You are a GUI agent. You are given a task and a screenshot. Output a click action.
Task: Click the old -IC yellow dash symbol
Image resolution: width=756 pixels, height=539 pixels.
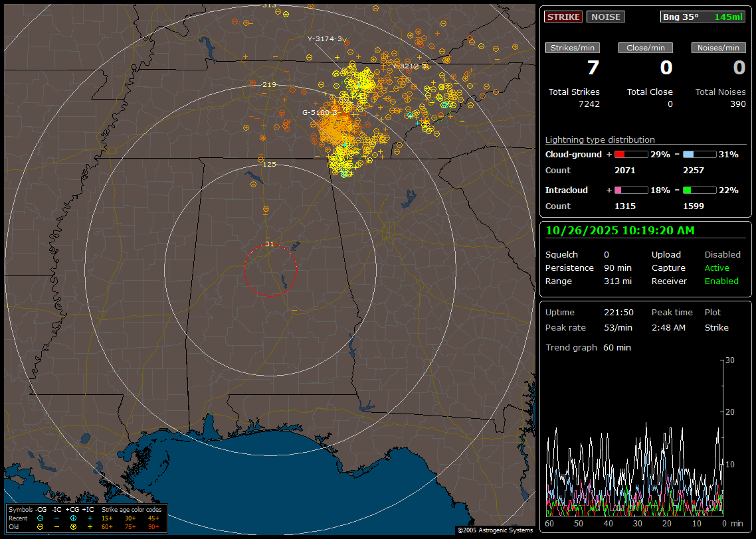(56, 526)
